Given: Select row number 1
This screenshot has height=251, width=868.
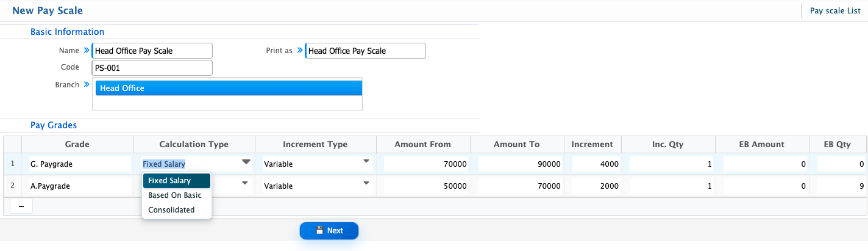Looking at the screenshot, I should [13, 164].
